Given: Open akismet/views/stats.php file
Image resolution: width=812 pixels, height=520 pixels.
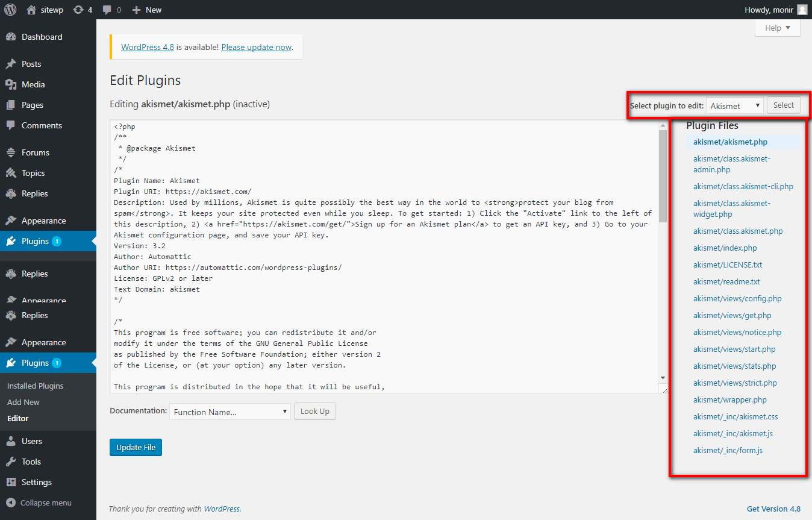Looking at the screenshot, I should (735, 366).
